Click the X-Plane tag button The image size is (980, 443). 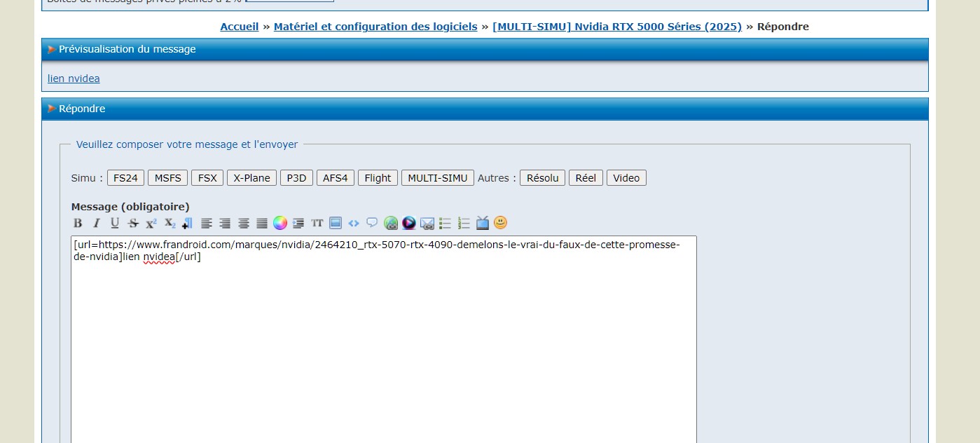tap(252, 178)
